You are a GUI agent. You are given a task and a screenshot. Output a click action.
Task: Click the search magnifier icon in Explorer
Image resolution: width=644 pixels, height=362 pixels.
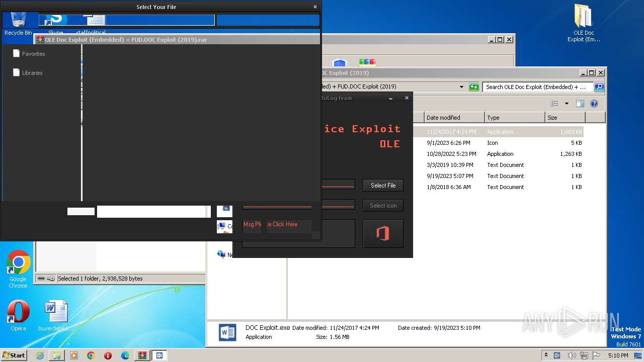pyautogui.click(x=599, y=87)
